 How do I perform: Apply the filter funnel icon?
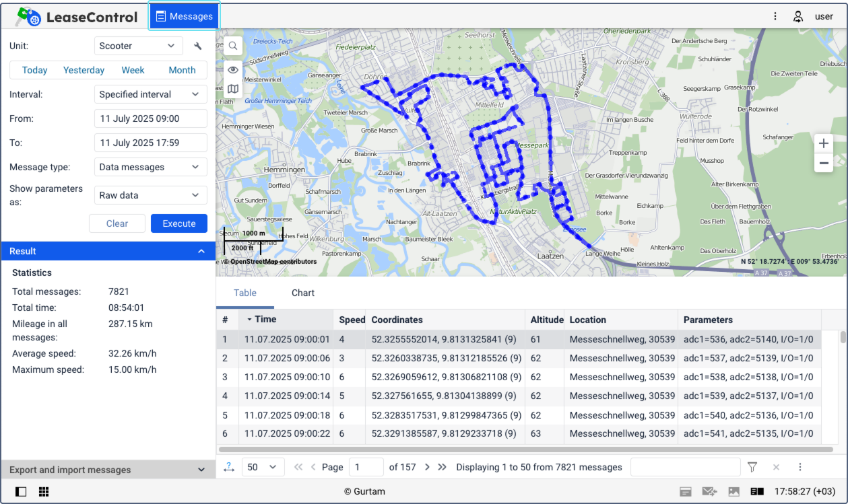pos(753,467)
